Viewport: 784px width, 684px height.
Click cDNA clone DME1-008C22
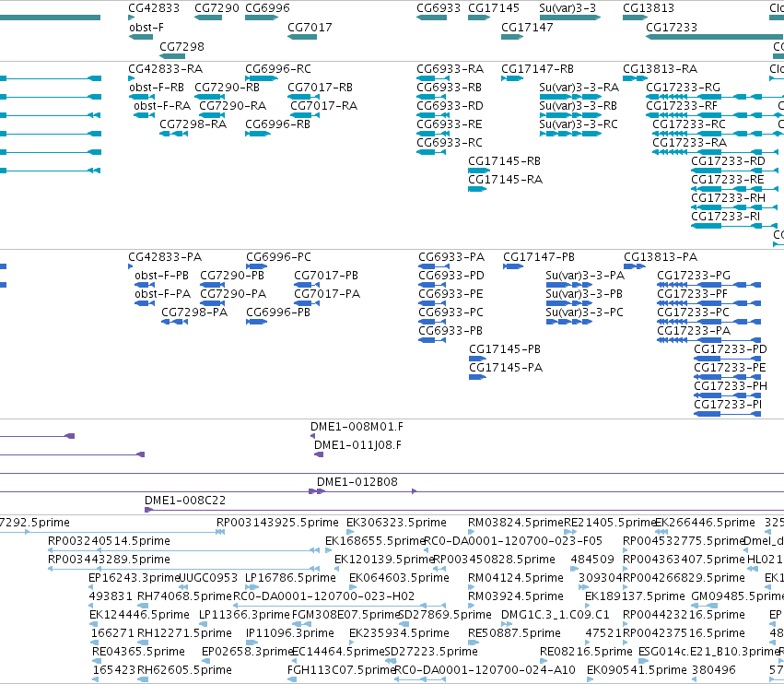click(x=185, y=501)
